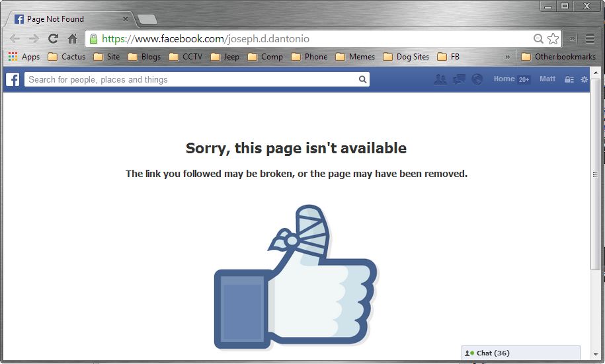Show hidden bookmarks overflow chevron
Viewport: 605px width, 364px height.
point(507,57)
